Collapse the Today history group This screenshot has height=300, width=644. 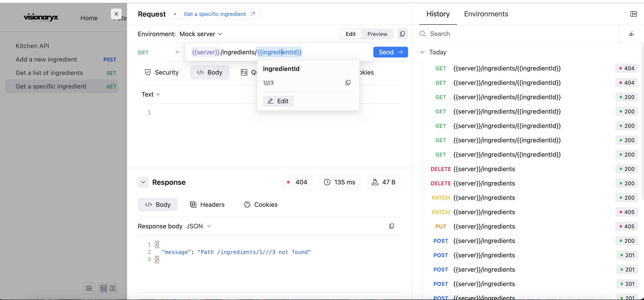tap(422, 52)
